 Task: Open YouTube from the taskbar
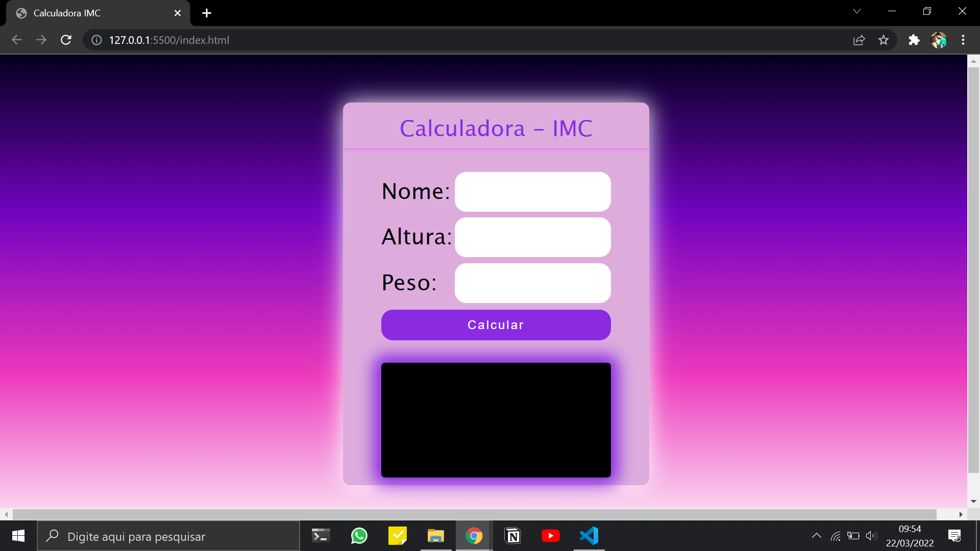point(551,536)
